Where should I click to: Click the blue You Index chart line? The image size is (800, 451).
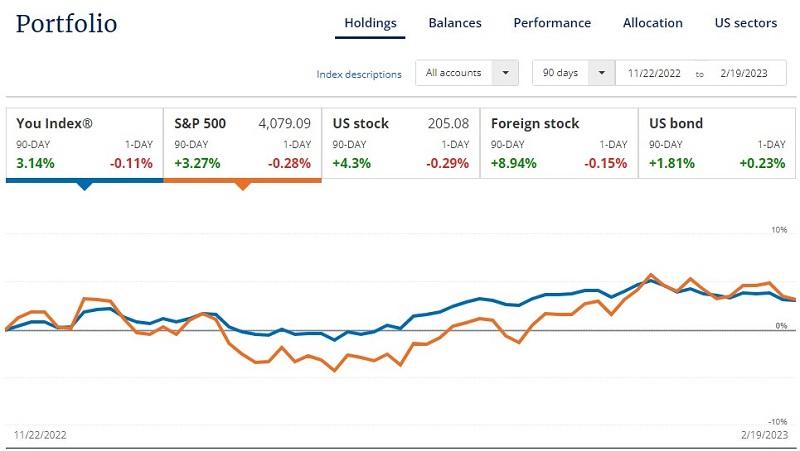coord(480,298)
